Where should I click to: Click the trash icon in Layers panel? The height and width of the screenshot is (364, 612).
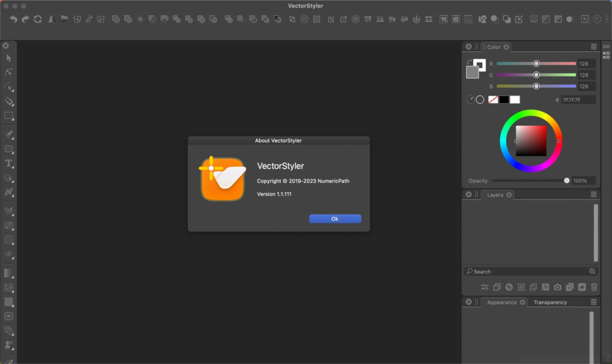[x=594, y=287]
